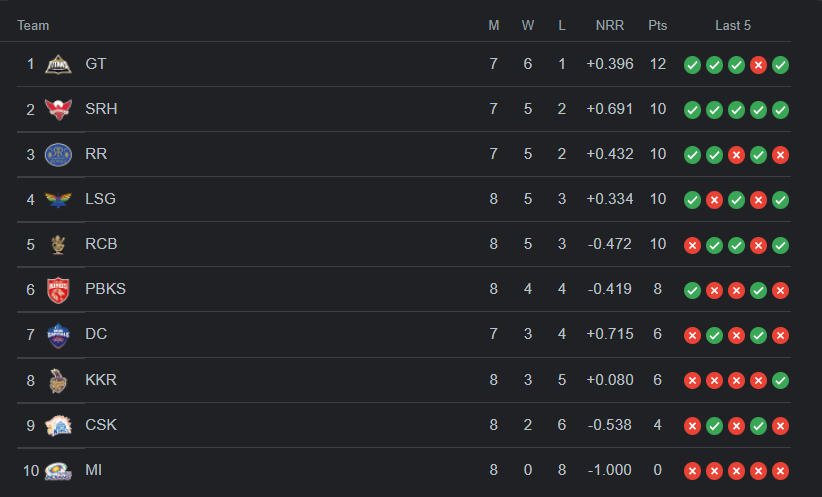This screenshot has width=822, height=497.
Task: Click the RCB team logo
Action: tap(59, 244)
